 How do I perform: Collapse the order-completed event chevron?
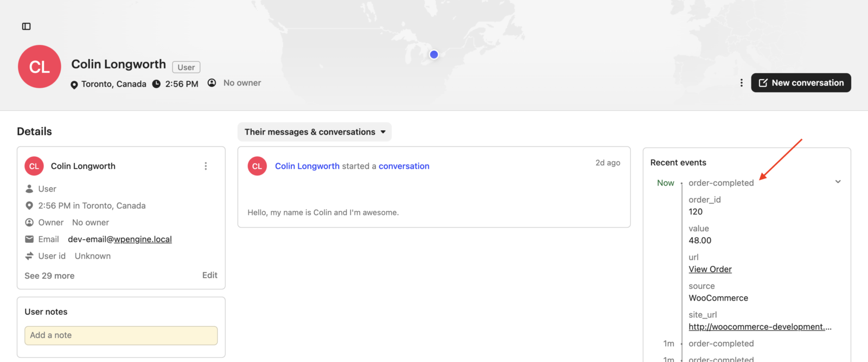838,182
